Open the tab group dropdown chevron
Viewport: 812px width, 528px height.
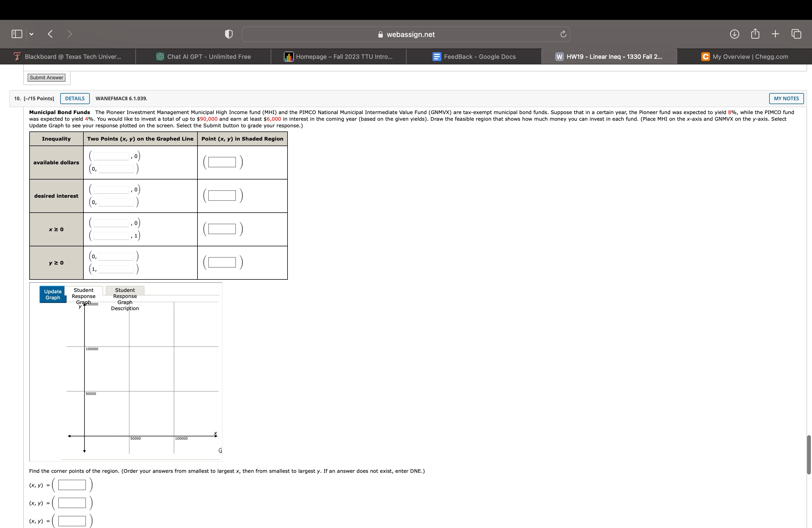31,34
